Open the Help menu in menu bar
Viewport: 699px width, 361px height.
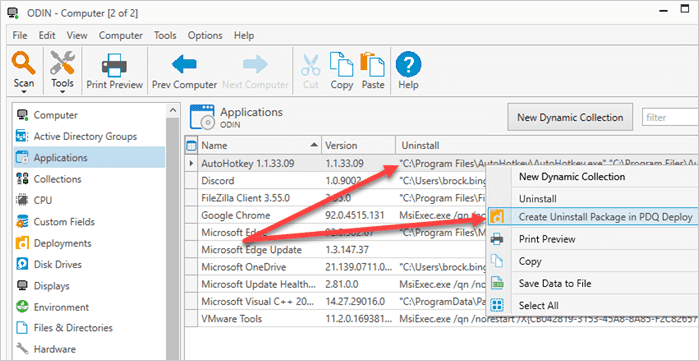click(244, 36)
